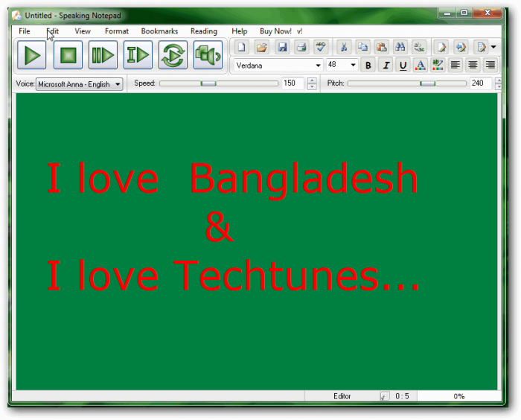Toggle underline formatting
This screenshot has width=521, height=420.
[403, 66]
